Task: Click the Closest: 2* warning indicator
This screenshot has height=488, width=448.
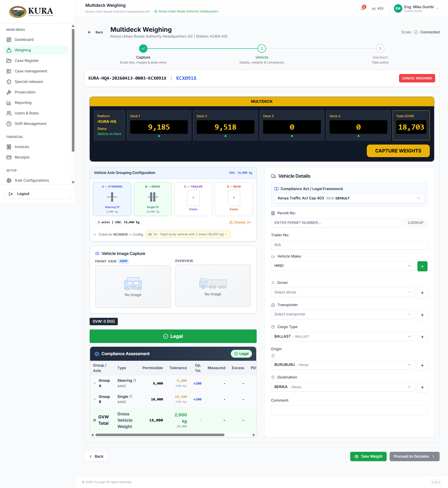Action: tap(240, 222)
